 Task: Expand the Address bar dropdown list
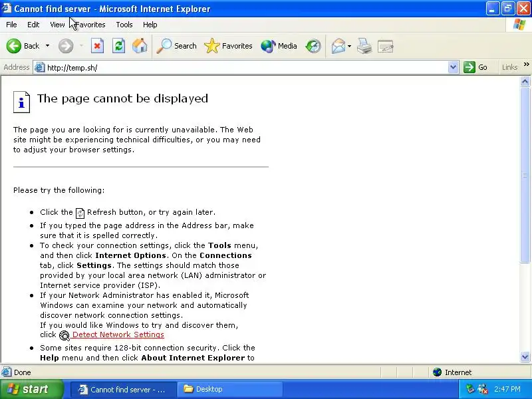coord(453,68)
